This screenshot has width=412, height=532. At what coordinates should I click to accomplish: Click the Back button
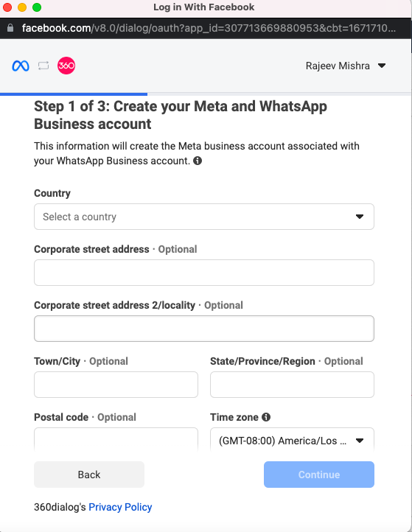[89, 475]
